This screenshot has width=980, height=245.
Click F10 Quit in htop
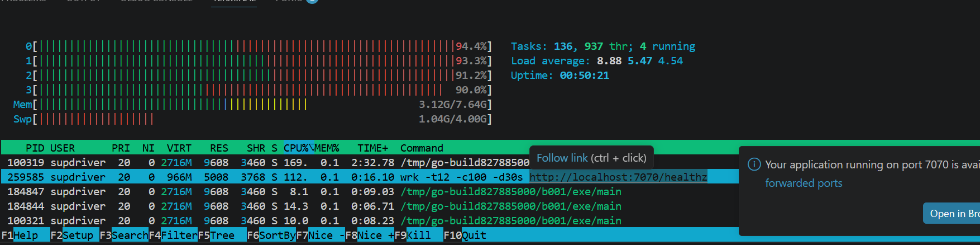click(x=465, y=235)
